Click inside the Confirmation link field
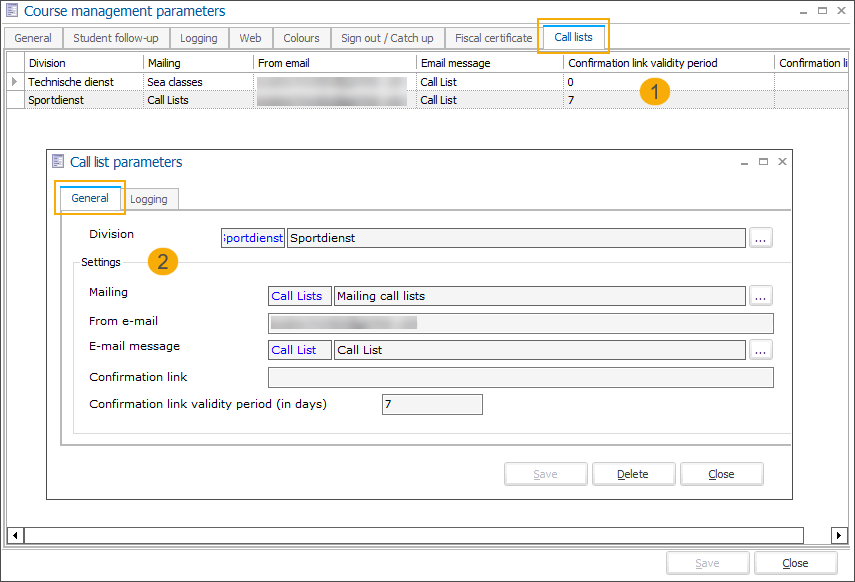The width and height of the screenshot is (855, 582). [520, 377]
